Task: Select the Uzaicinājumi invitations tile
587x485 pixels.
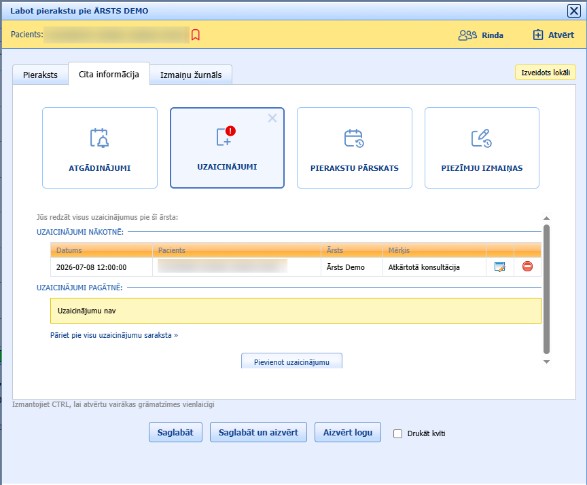Action: click(227, 148)
